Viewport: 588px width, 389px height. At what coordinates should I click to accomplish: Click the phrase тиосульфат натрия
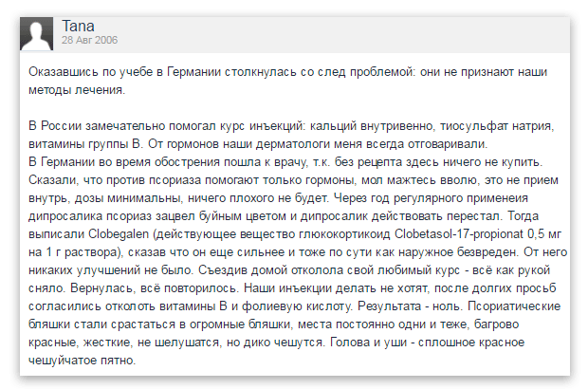(497, 125)
